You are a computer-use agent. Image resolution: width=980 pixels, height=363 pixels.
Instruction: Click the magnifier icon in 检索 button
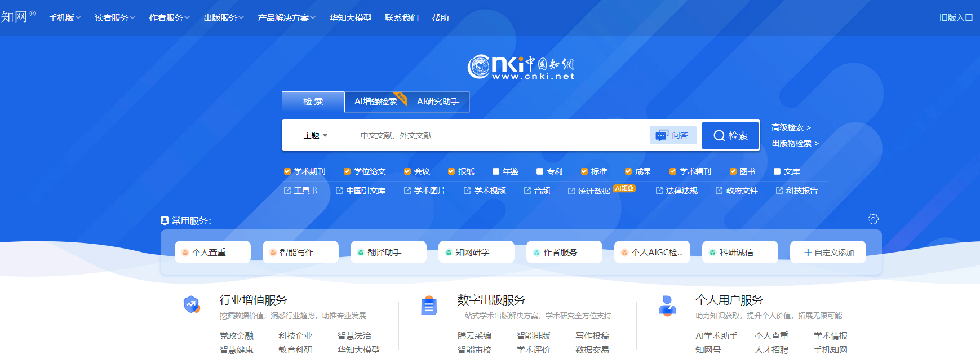(719, 136)
